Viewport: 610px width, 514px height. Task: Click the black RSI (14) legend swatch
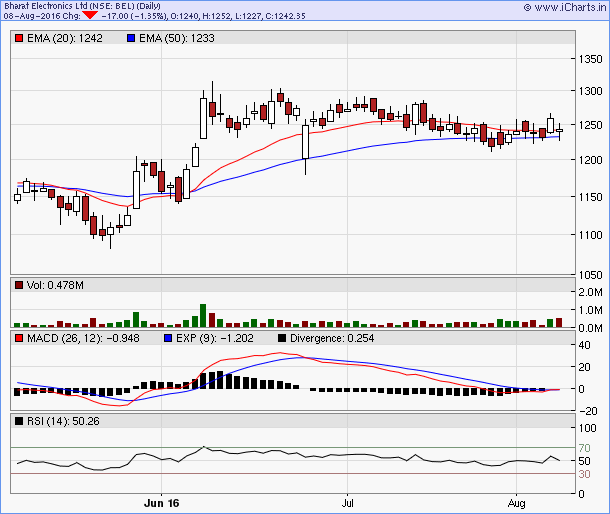[x=19, y=421]
